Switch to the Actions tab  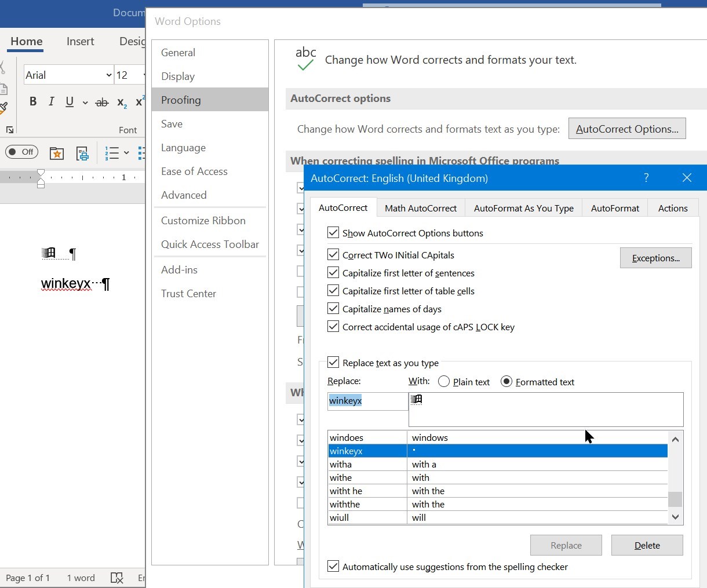click(x=673, y=208)
